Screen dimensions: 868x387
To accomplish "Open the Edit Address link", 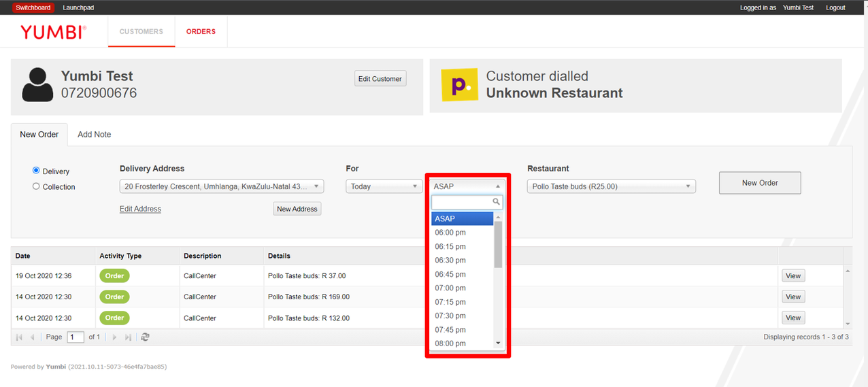I will [x=140, y=209].
